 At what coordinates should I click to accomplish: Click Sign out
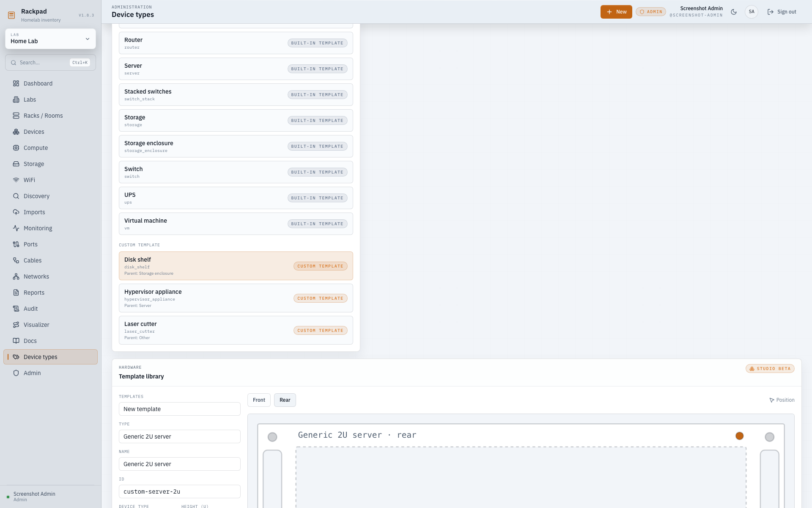click(x=782, y=12)
